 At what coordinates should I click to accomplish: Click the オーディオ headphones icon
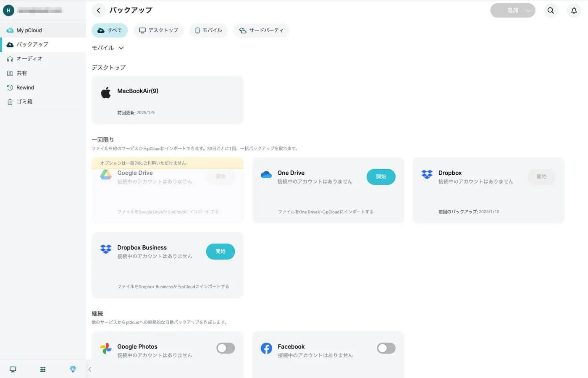pos(10,59)
